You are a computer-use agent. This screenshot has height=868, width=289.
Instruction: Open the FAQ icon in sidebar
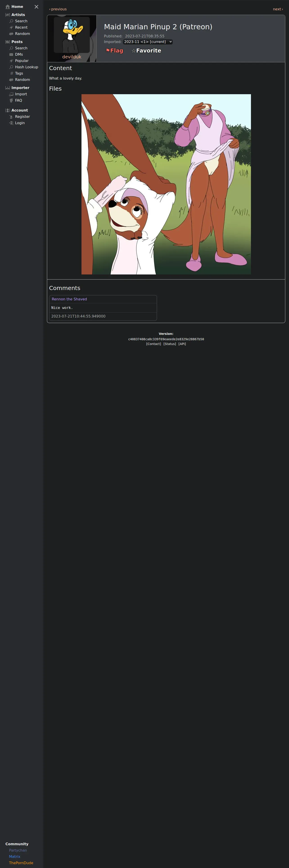(11, 101)
